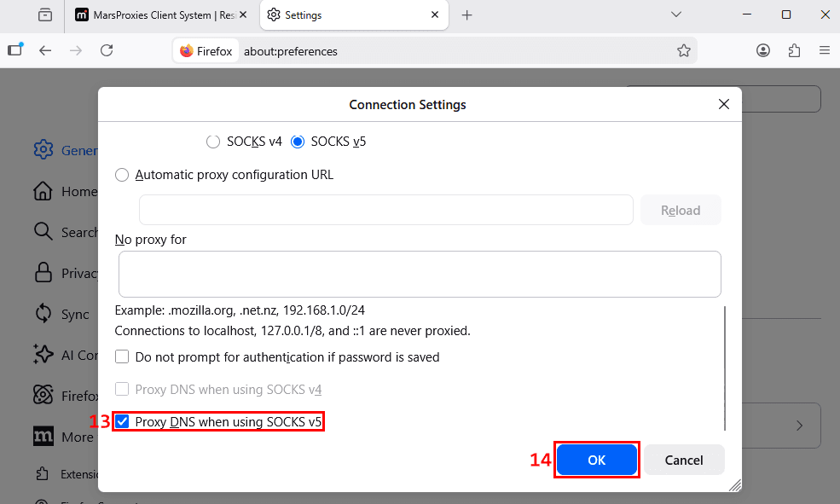This screenshot has width=840, height=504.
Task: Click the No proxy for text box
Action: coord(420,275)
